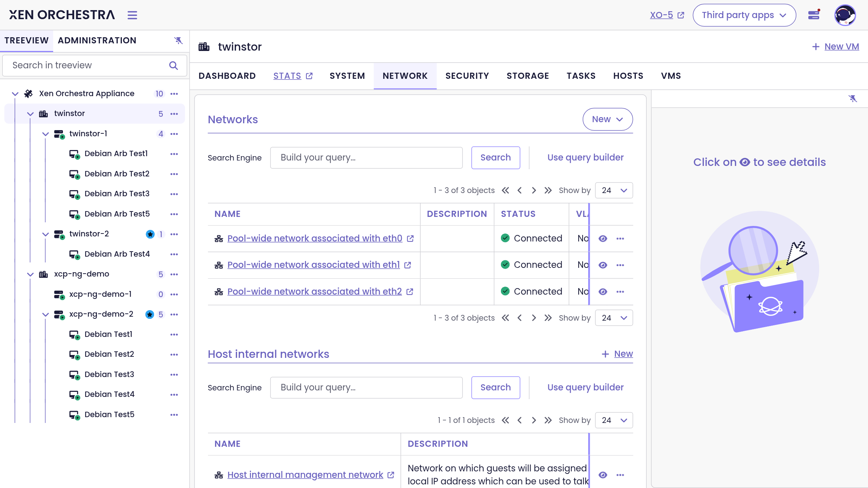868x488 pixels.
Task: Go to next page in Networks bottom pagination
Action: 534,318
